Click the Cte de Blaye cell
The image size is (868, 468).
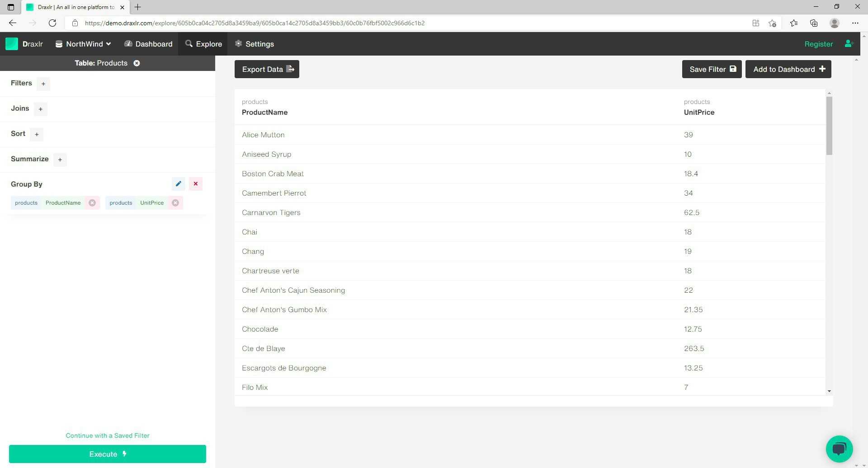tap(263, 348)
